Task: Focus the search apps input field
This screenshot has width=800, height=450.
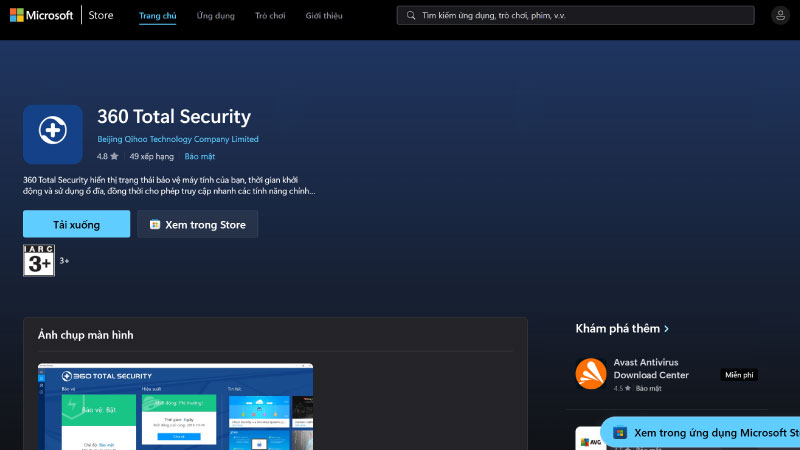Action: (580, 16)
